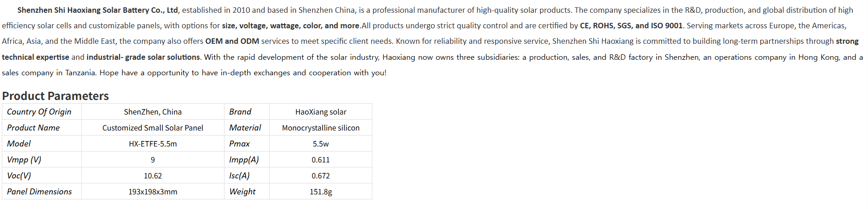This screenshot has height=209, width=868.
Task: Select the 193x198x3mm dimensions value
Action: click(152, 192)
